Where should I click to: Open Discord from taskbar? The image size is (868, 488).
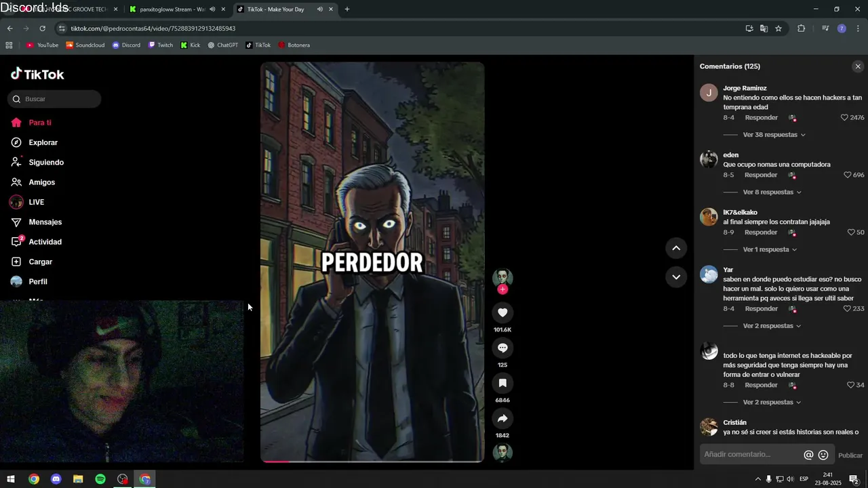56,479
